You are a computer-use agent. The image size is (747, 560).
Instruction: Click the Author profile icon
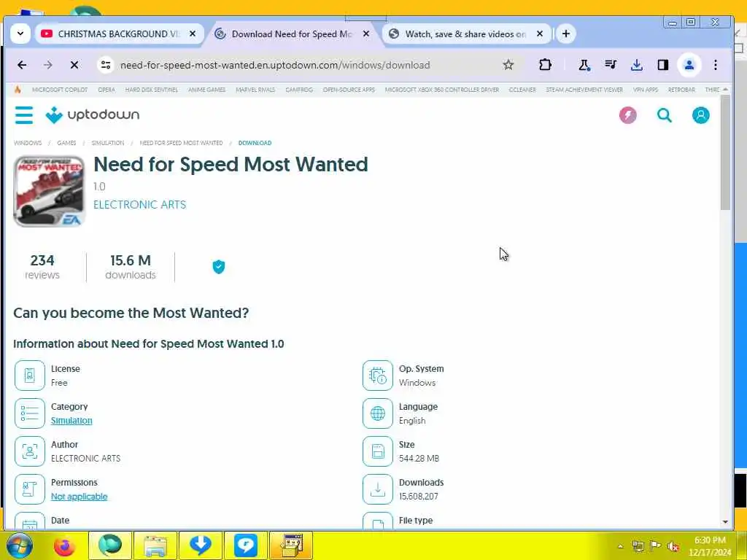click(x=29, y=451)
